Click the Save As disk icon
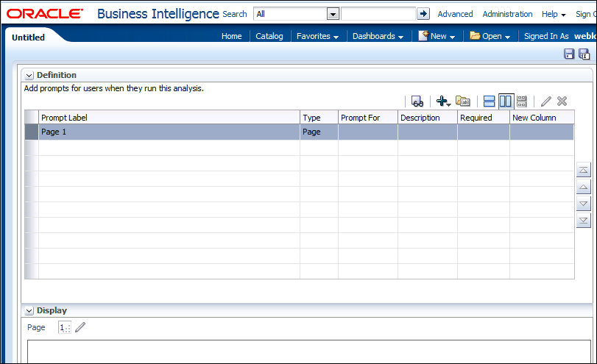 (x=584, y=54)
